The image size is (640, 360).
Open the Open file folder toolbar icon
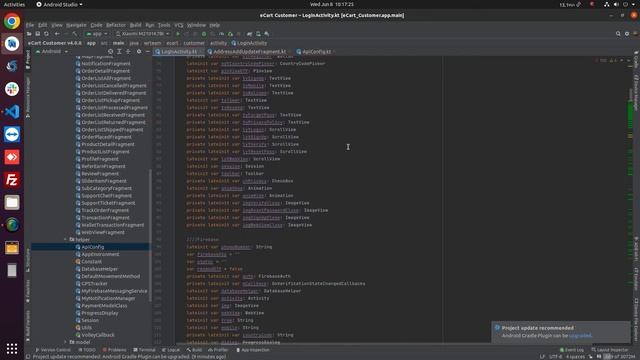tap(29, 34)
